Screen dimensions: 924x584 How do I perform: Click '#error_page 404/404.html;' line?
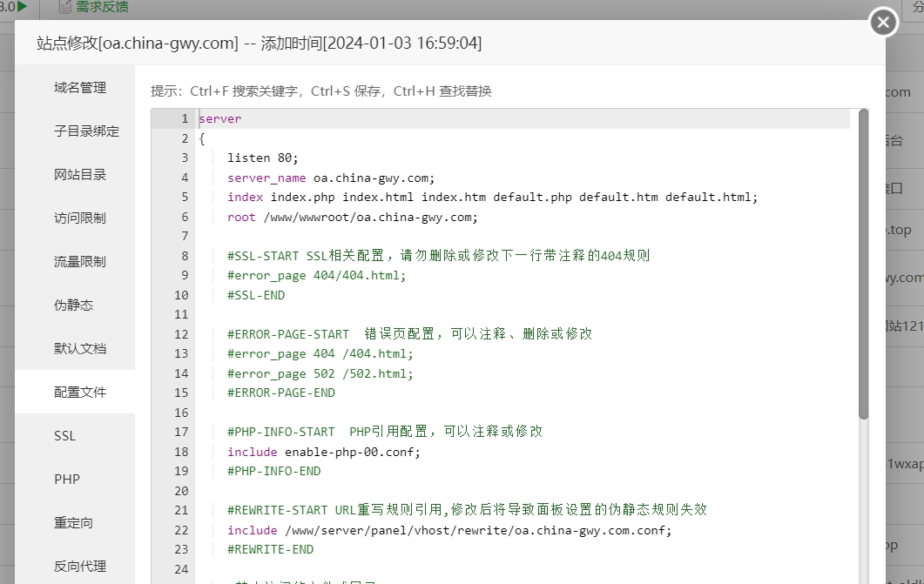tap(316, 276)
